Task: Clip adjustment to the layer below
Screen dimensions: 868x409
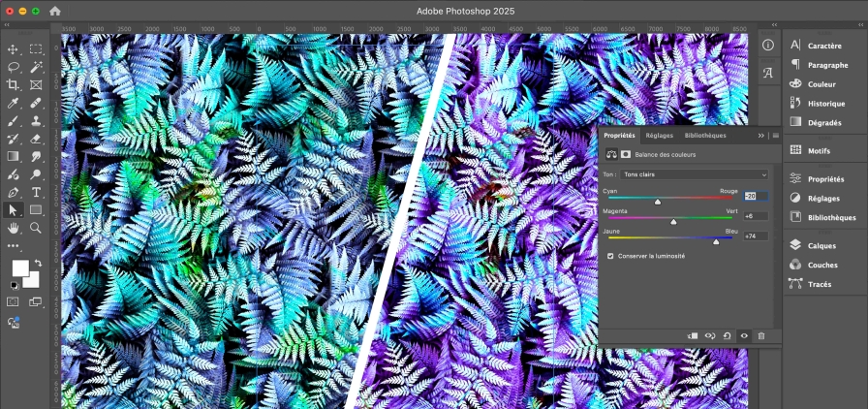Action: point(693,336)
